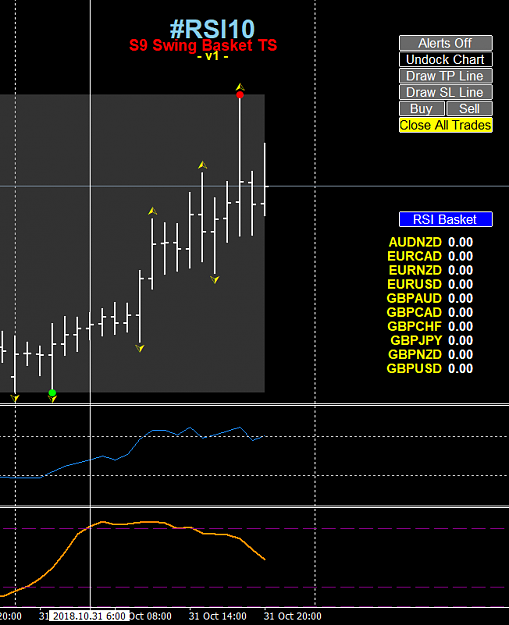Click the Undock Chart button
This screenshot has width=509, height=625.
(446, 59)
